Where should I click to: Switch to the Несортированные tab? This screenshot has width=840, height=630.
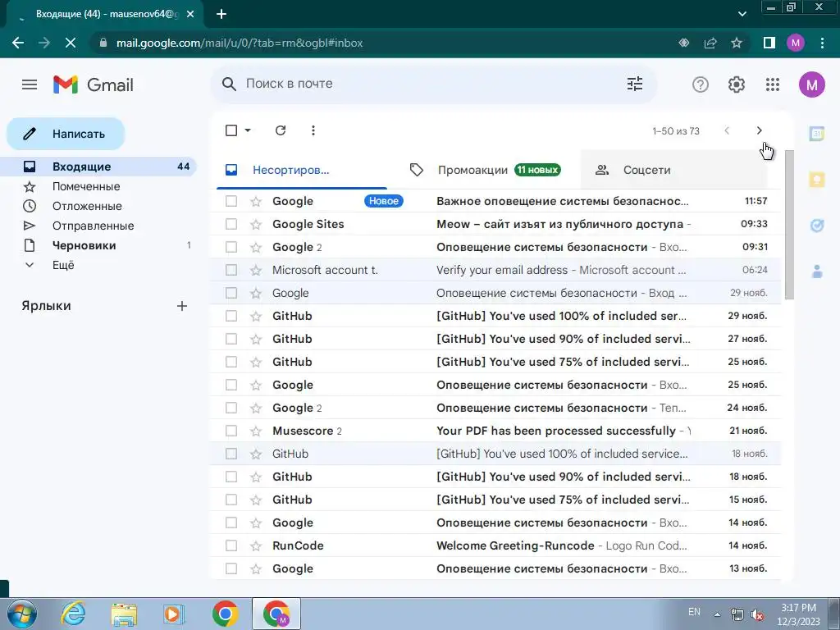(304, 170)
